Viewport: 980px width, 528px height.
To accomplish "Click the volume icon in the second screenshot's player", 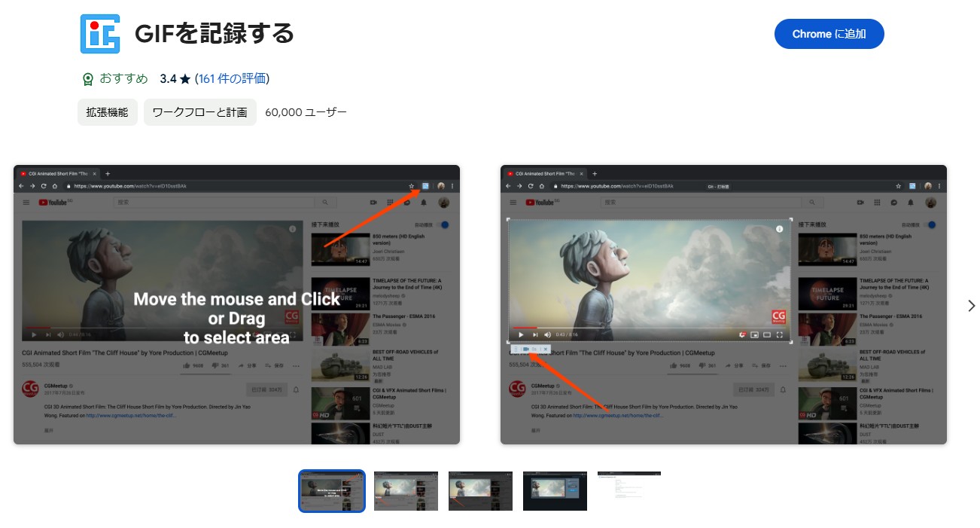I will click(547, 334).
